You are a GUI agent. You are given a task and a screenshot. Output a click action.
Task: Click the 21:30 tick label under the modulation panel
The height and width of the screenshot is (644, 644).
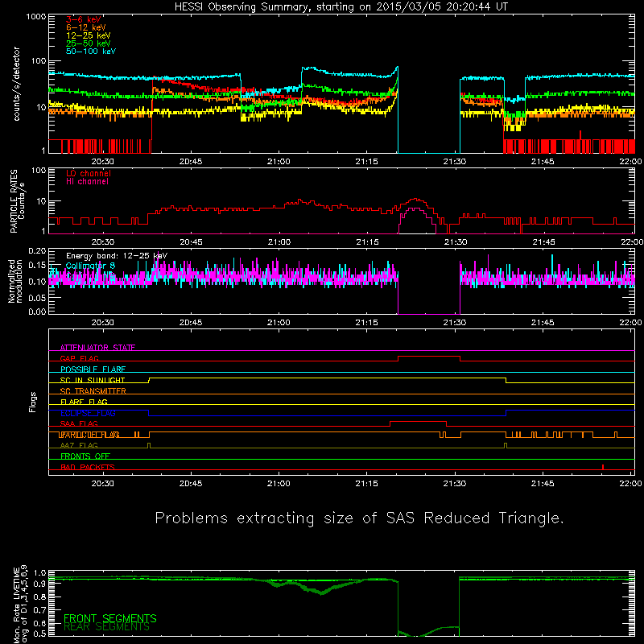[x=455, y=323]
